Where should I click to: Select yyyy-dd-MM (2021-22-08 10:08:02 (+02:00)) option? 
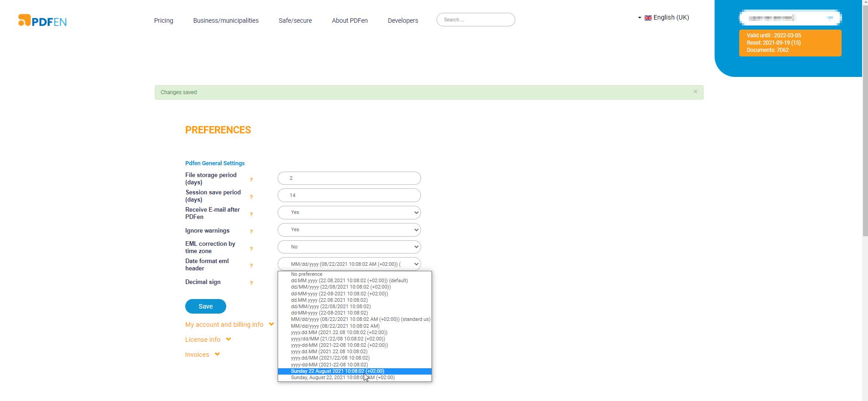click(355, 345)
